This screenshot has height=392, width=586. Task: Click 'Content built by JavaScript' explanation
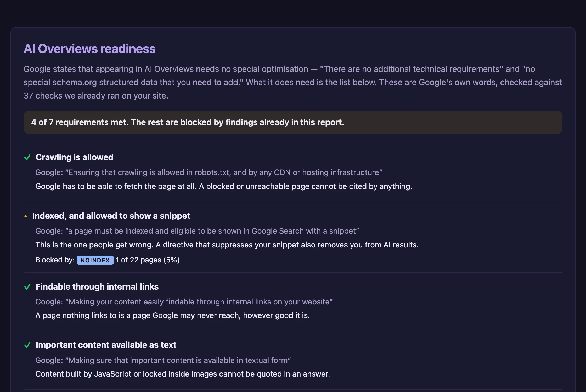(183, 374)
